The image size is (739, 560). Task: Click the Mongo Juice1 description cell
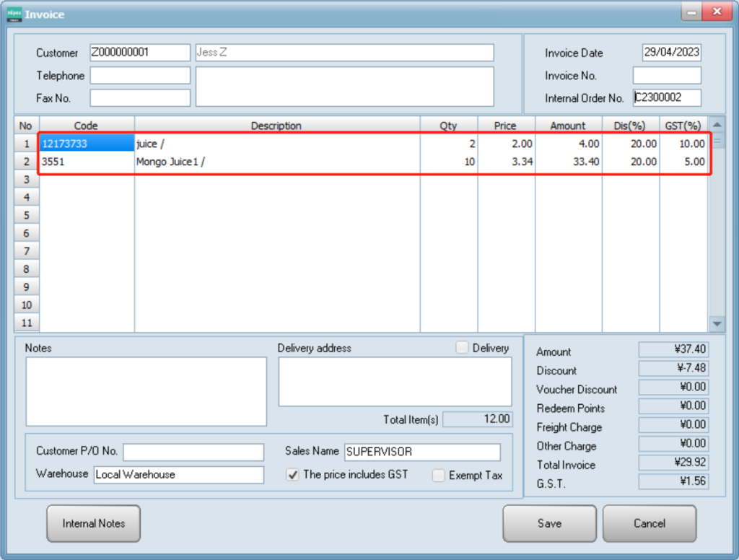point(277,162)
